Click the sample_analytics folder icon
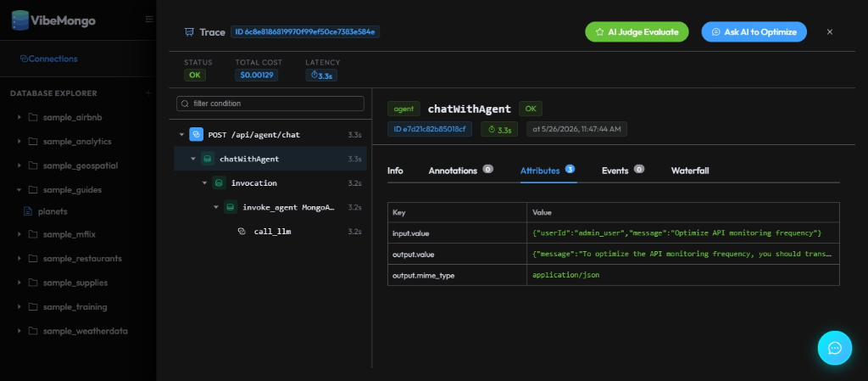This screenshot has height=381, width=868. pos(33,141)
